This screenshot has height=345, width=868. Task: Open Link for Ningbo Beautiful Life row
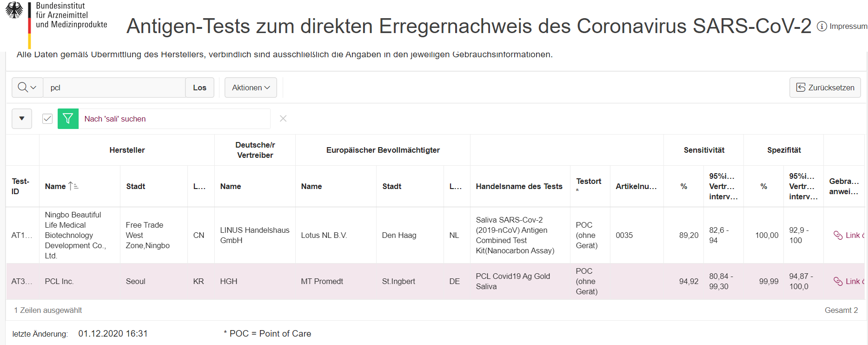(x=848, y=235)
